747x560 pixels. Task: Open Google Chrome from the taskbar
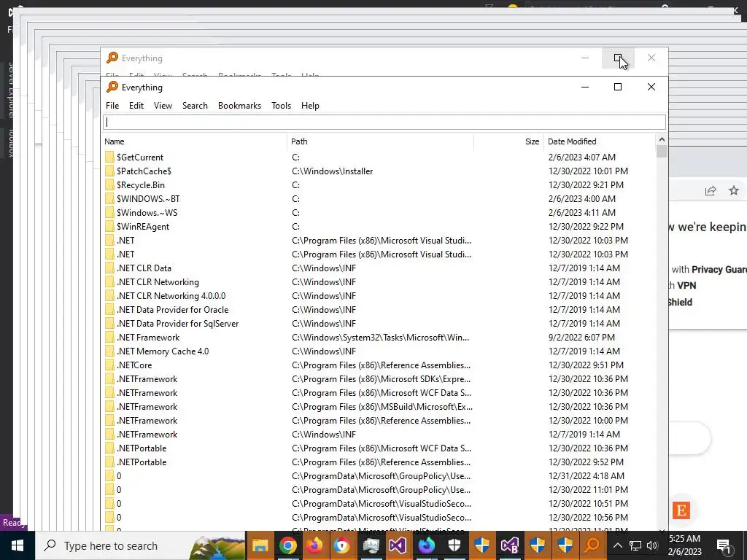pos(287,545)
